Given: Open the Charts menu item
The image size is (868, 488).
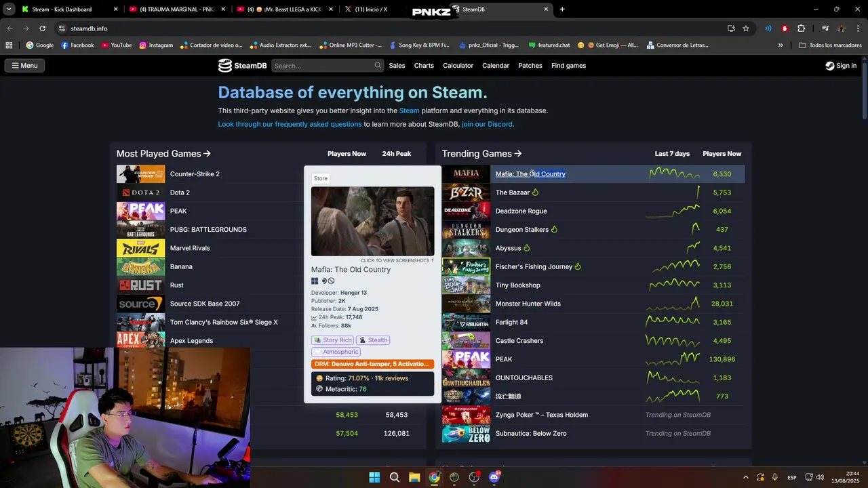Looking at the screenshot, I should (424, 66).
